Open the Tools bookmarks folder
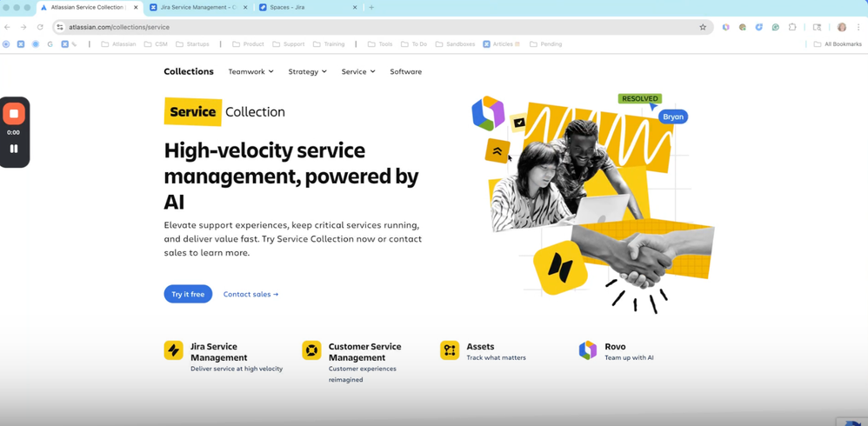This screenshot has width=868, height=426. (x=380, y=44)
